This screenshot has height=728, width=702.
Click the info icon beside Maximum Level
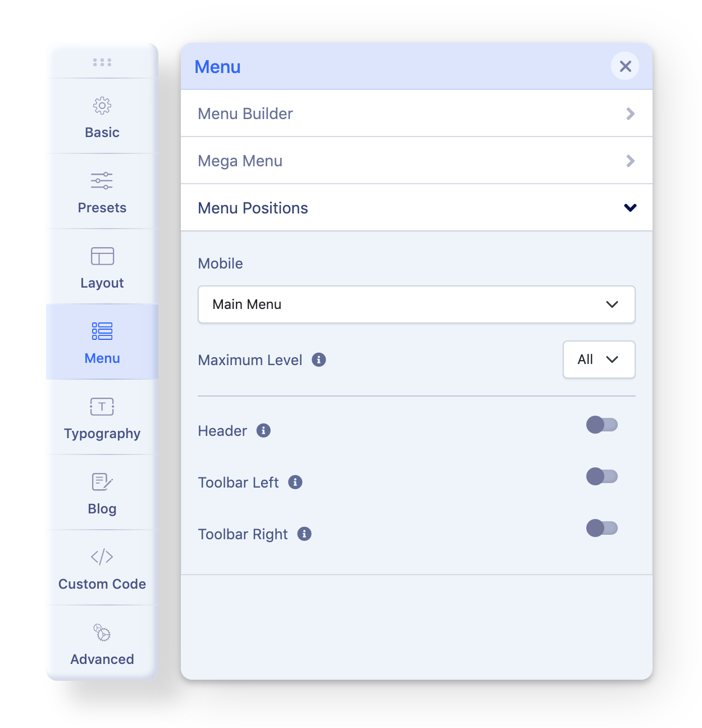(x=319, y=360)
